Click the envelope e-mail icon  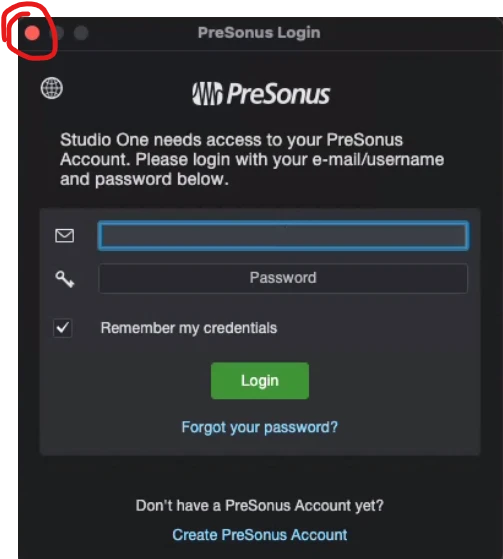point(65,236)
